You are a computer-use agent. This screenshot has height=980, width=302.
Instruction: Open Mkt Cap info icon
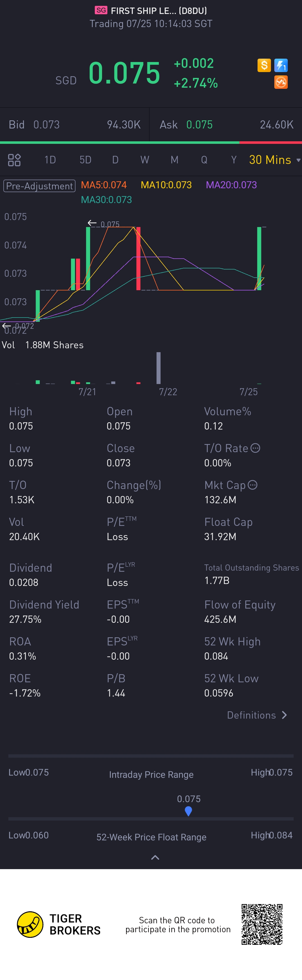point(253,485)
